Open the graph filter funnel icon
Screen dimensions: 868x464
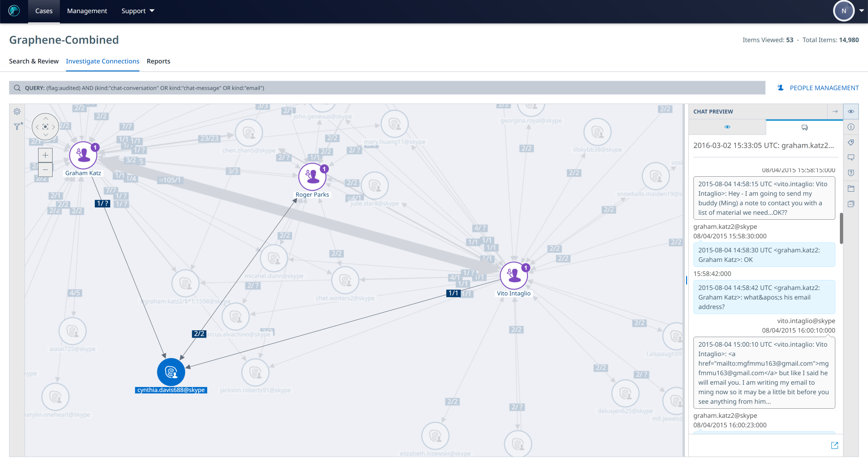click(x=18, y=127)
